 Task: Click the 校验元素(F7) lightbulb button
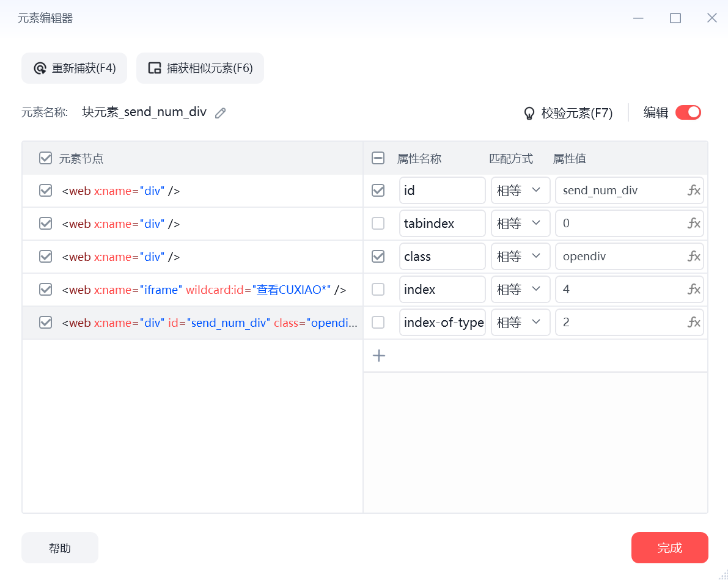(x=568, y=113)
